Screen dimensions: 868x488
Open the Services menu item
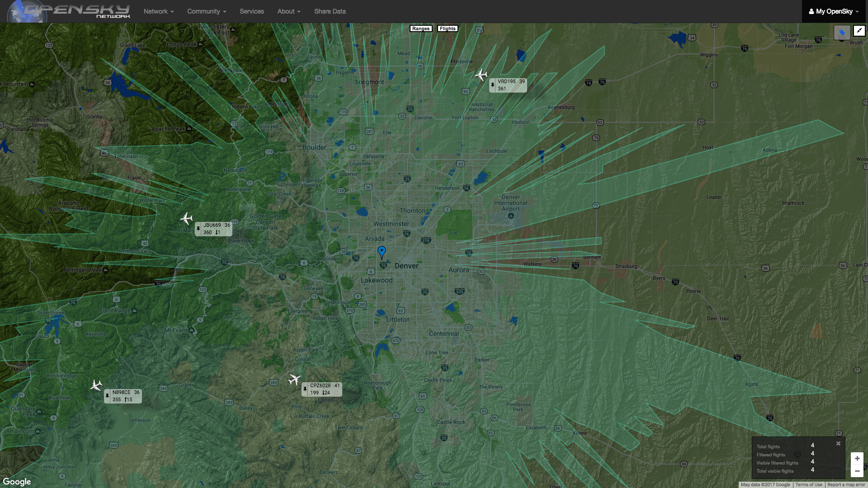pyautogui.click(x=252, y=11)
